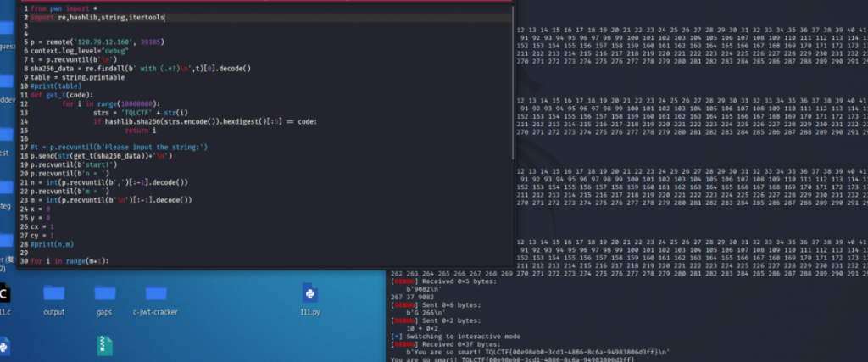Select the Python file icon below 11.c
The height and width of the screenshot is (362, 868).
[4, 345]
